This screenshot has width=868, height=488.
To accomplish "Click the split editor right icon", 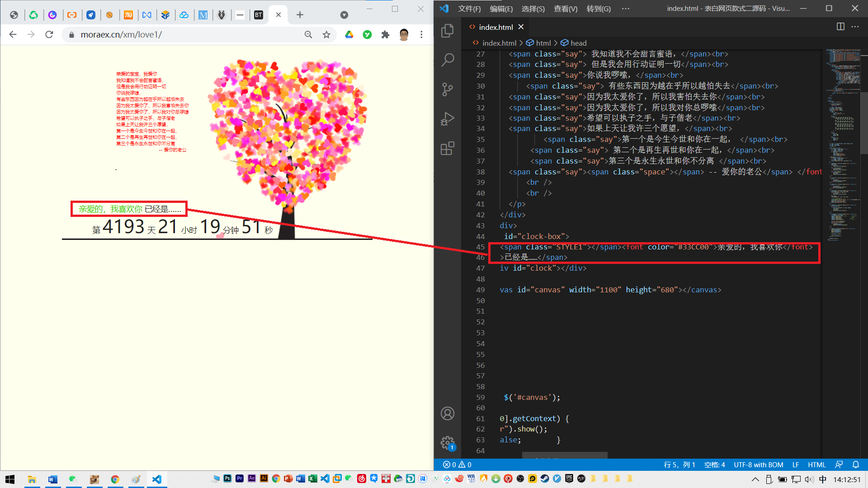I will click(x=840, y=27).
